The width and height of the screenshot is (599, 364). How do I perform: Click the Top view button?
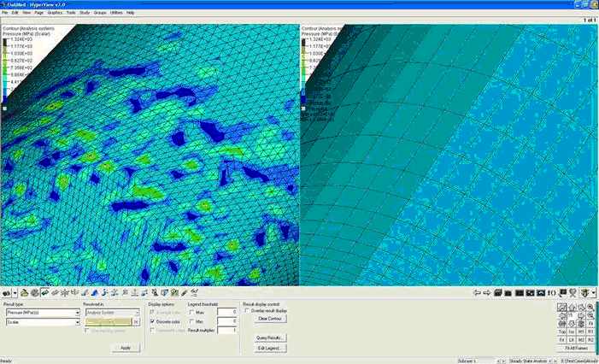coord(564,332)
